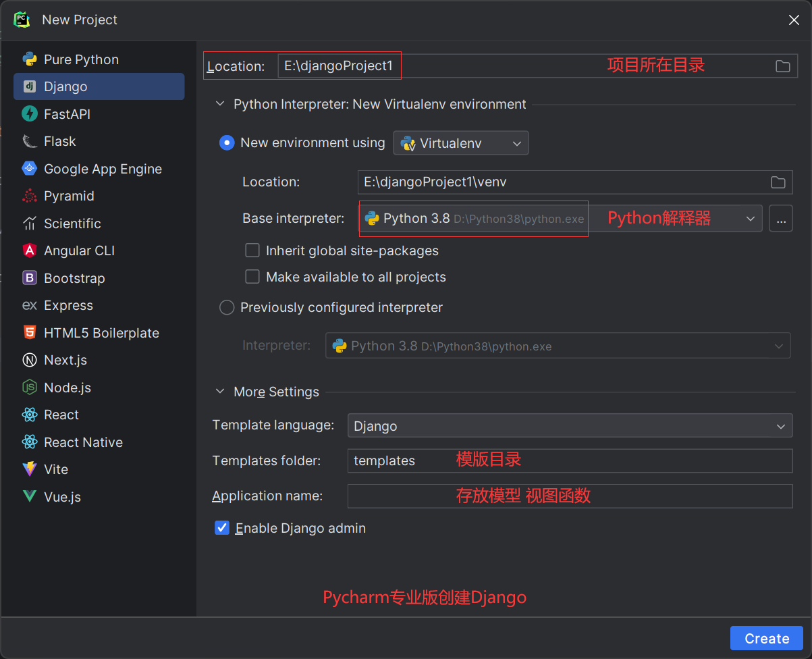Click the Next.js N icon
The image size is (812, 659).
click(30, 360)
